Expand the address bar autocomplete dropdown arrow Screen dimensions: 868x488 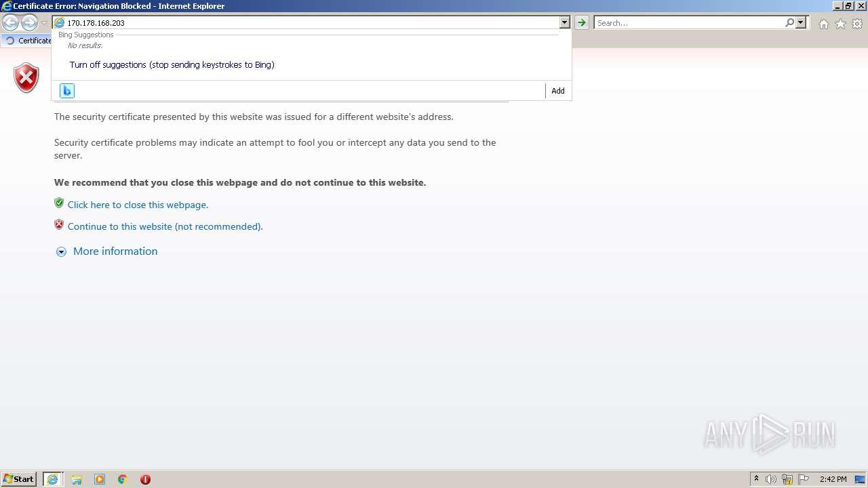[564, 22]
